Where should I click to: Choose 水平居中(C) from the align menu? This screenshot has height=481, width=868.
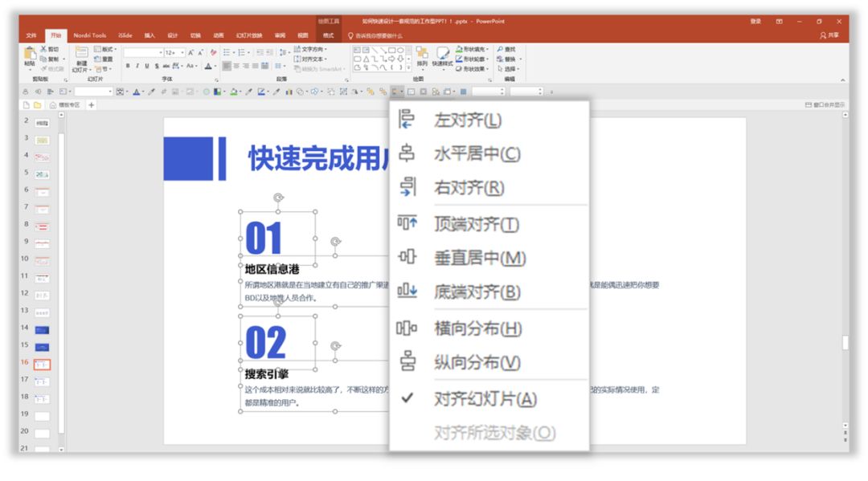pos(489,153)
